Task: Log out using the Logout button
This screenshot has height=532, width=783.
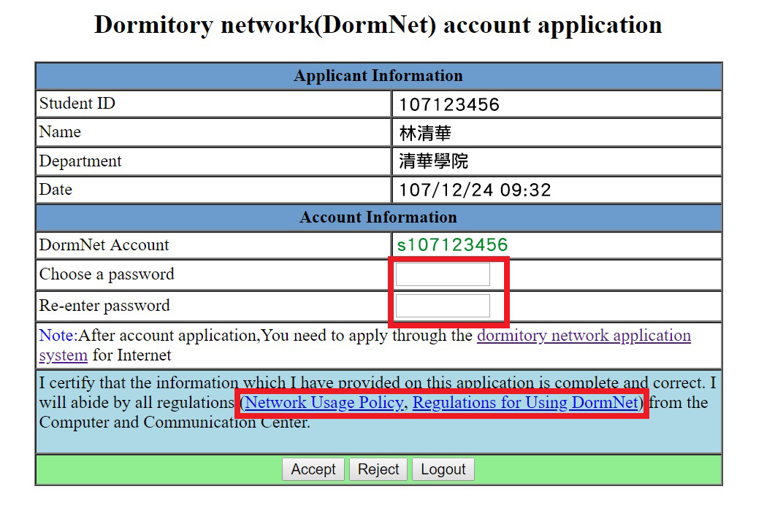Action: [443, 469]
